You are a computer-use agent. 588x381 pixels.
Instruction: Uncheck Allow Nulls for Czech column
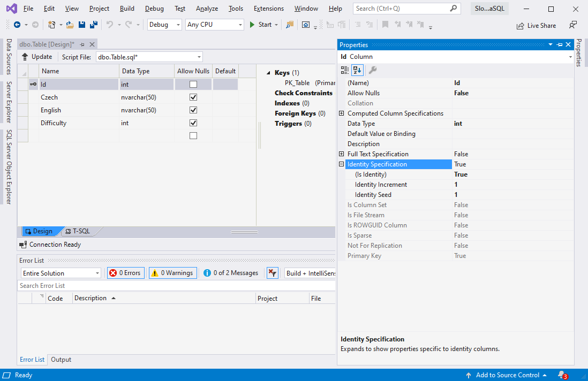click(193, 97)
